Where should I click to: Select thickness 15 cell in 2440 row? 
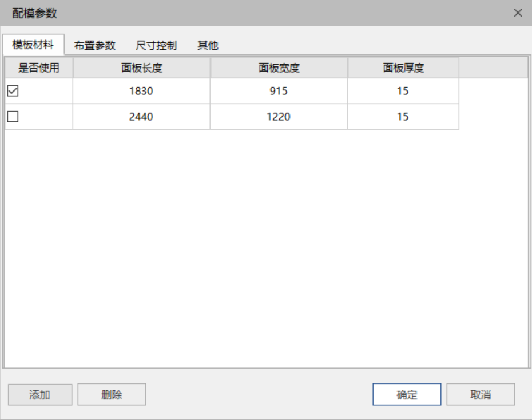coord(403,117)
